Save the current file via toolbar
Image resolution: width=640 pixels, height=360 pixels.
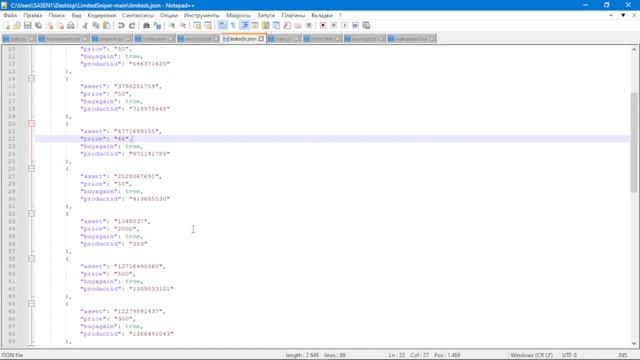[x=27, y=25]
